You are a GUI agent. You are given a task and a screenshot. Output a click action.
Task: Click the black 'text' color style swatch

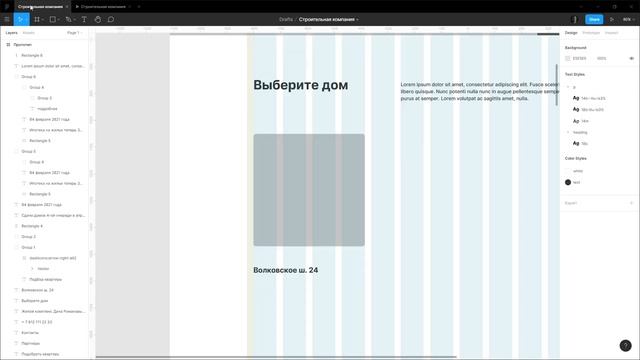pos(568,182)
